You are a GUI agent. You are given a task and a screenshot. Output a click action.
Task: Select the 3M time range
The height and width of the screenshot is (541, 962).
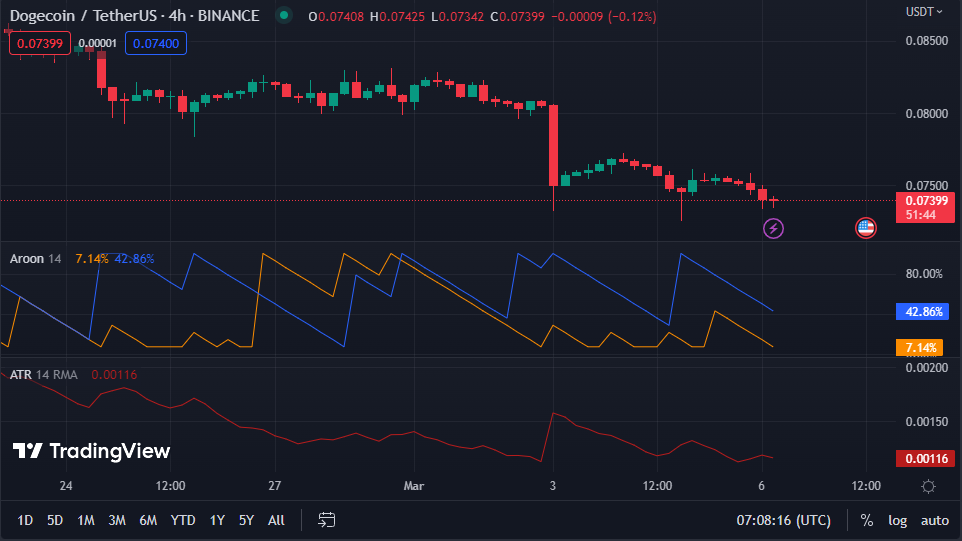117,520
